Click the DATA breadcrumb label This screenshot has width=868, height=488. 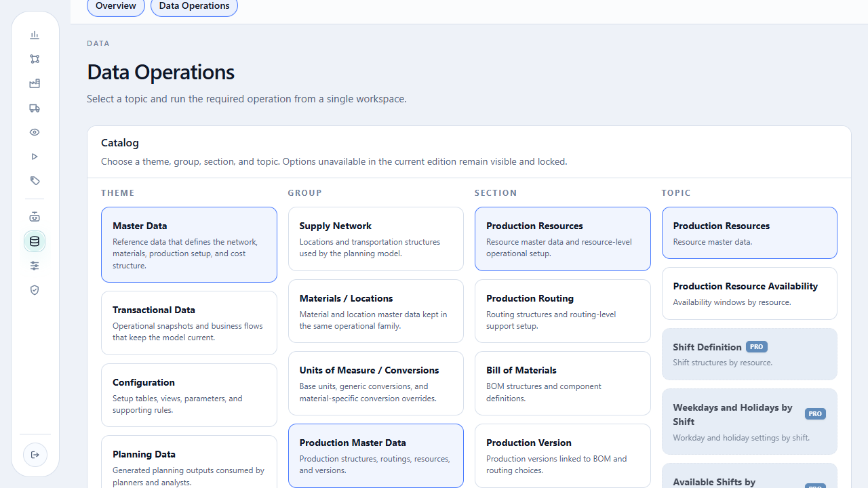click(x=98, y=43)
